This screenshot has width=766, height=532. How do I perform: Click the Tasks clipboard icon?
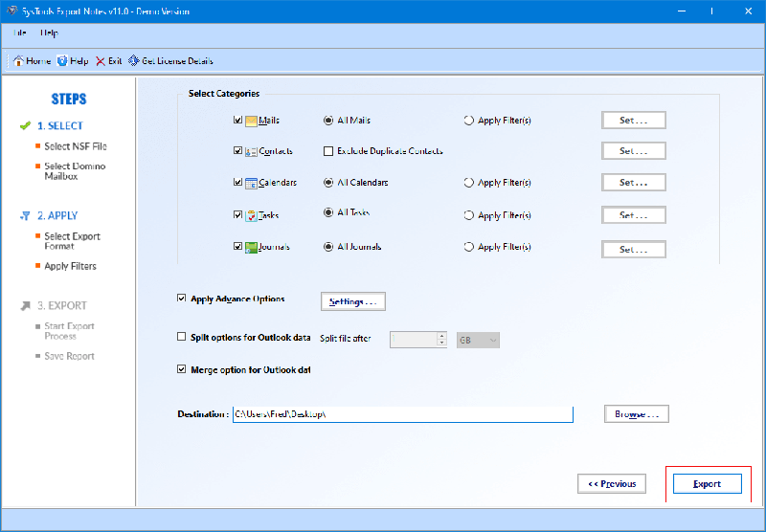click(251, 215)
